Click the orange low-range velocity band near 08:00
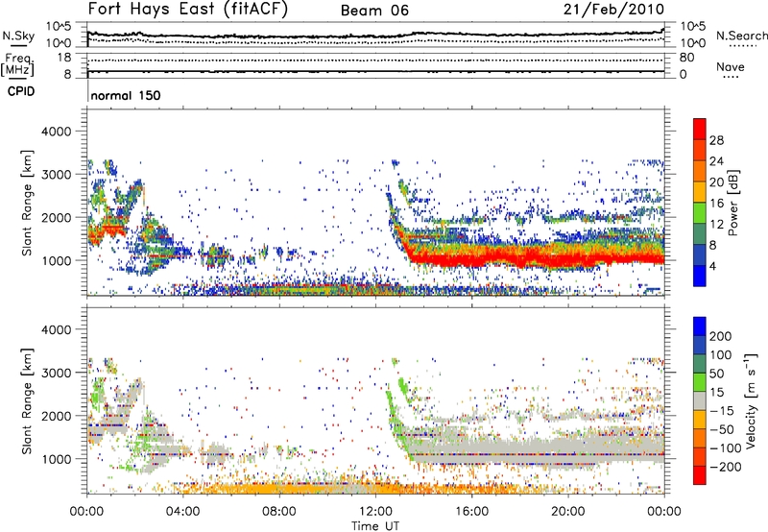Viewport: 768px width, 532px height. click(279, 489)
